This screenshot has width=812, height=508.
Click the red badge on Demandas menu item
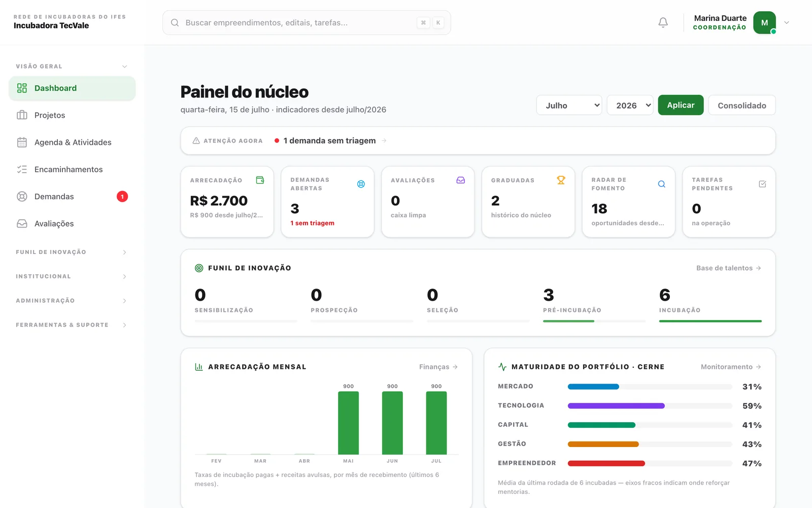pos(122,197)
